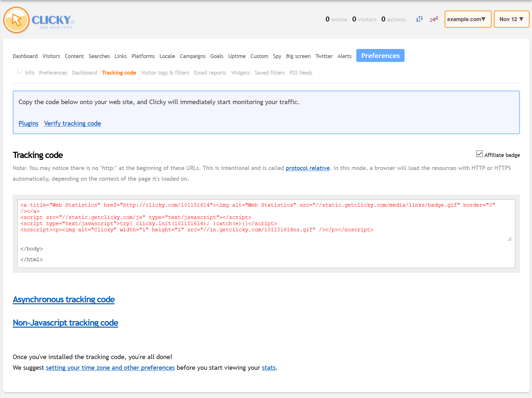Open the Big screen tab
This screenshot has height=398, width=532.
pos(298,56)
